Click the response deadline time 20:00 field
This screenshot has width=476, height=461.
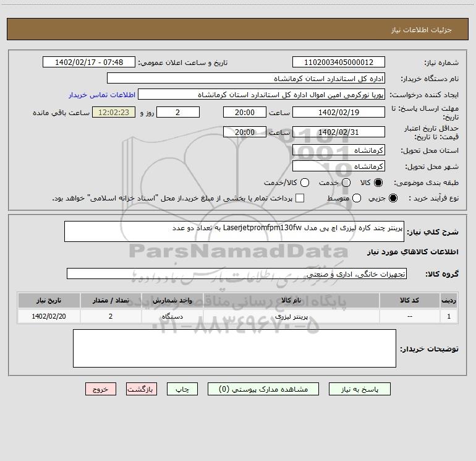click(245, 112)
